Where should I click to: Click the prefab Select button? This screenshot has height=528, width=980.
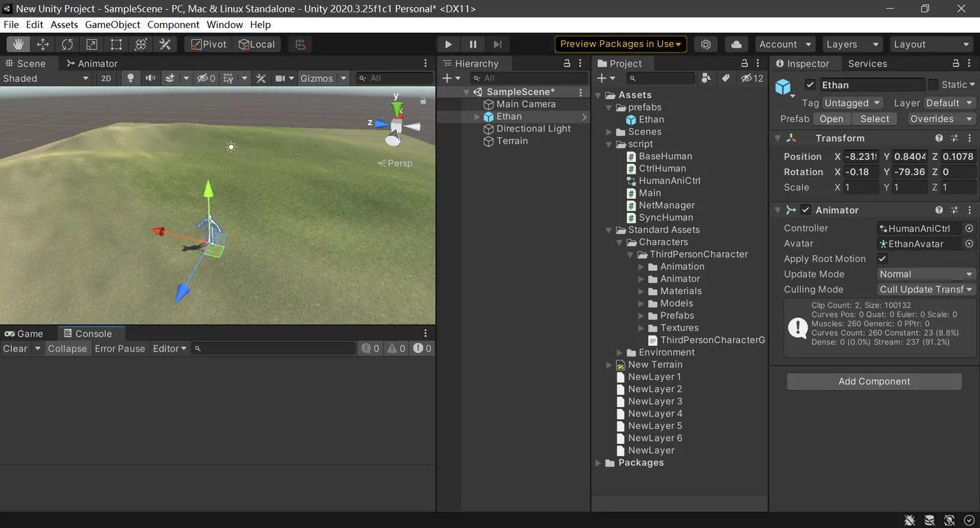874,119
